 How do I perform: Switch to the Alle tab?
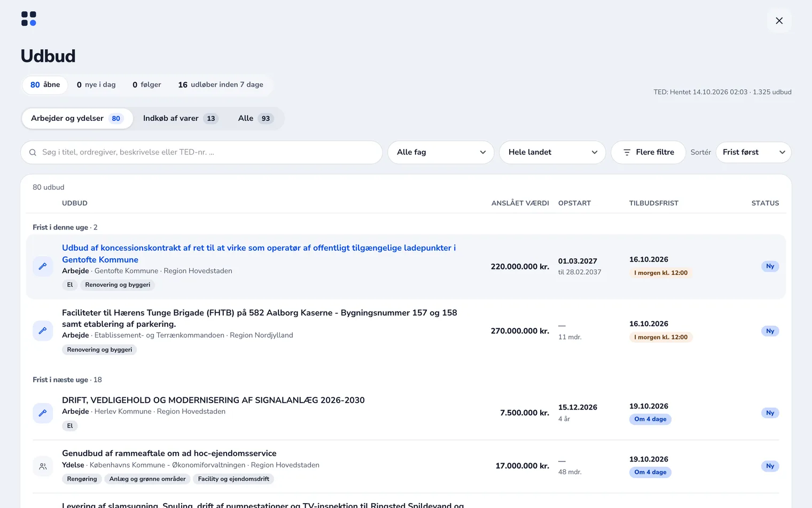[x=256, y=118]
